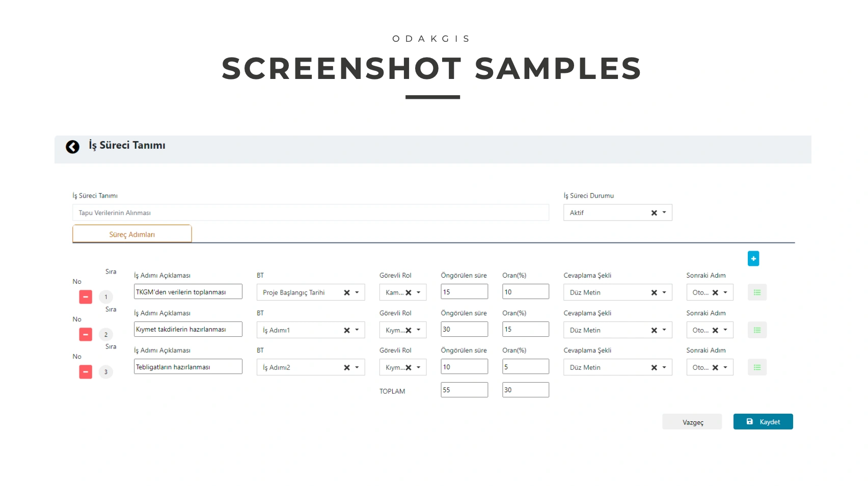Click the Tapu Verilerinin Alınması name field

click(310, 213)
